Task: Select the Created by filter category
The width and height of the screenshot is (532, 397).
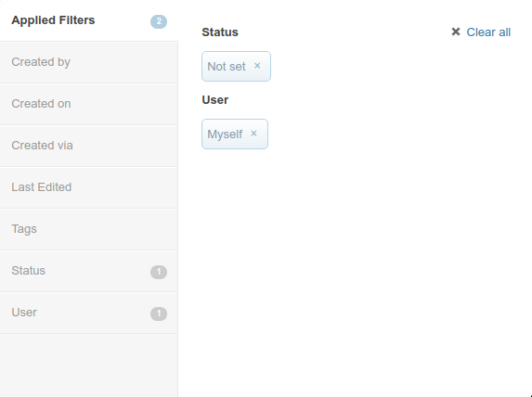Action: click(x=89, y=62)
